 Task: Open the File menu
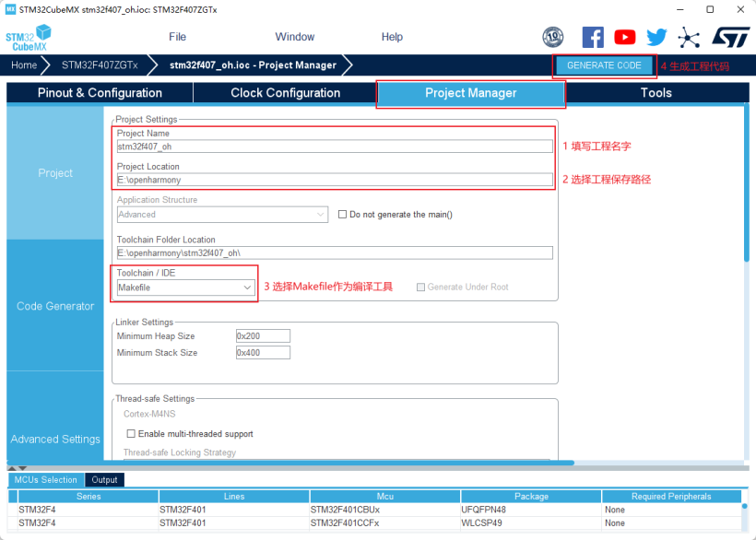(177, 37)
